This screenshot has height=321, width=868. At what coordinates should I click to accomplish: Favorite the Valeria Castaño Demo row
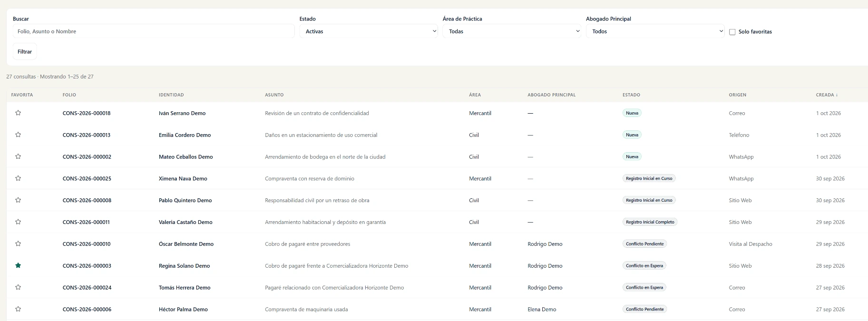[18, 222]
